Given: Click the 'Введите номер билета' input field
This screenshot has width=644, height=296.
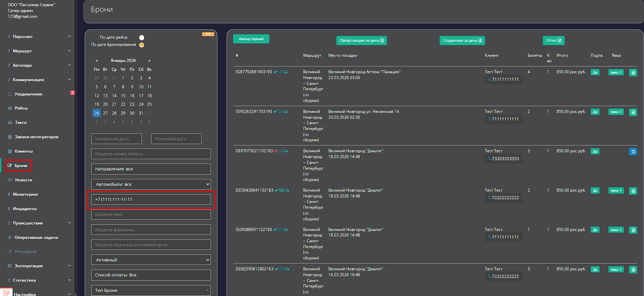Looking at the screenshot, I should pyautogui.click(x=151, y=154).
